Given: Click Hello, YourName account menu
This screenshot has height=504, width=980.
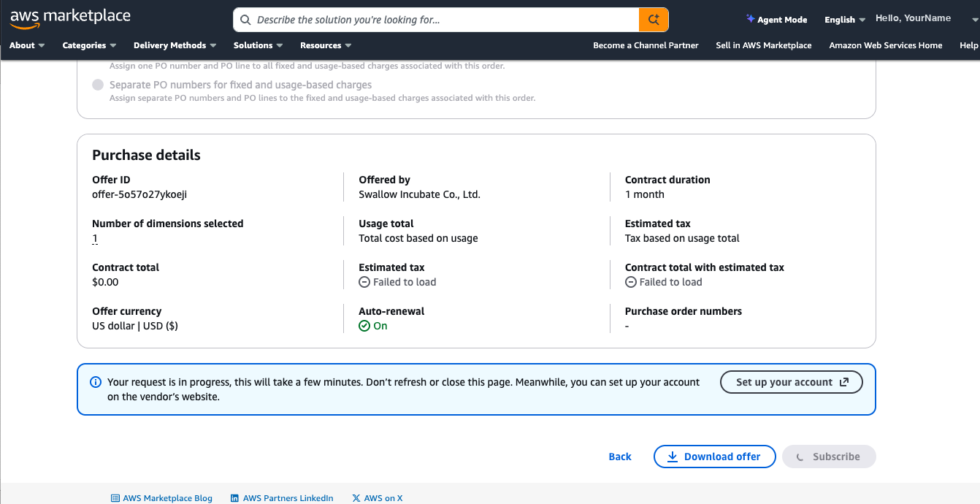Looking at the screenshot, I should (914, 18).
